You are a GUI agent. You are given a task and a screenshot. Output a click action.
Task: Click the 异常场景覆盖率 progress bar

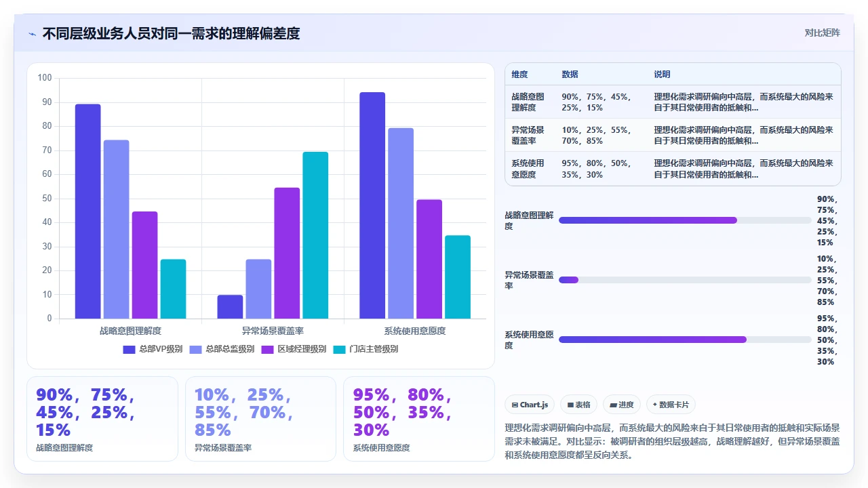pos(685,280)
